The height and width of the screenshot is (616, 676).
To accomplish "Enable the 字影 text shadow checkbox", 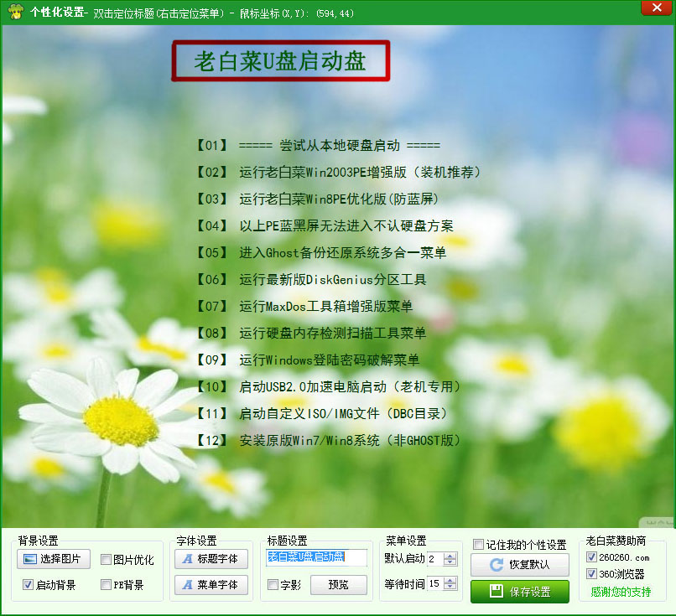I will [x=273, y=585].
